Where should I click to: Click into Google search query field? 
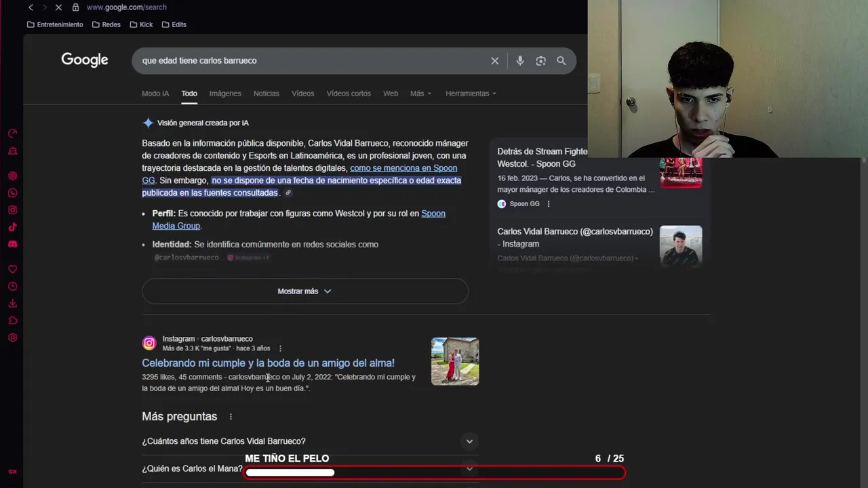tap(312, 61)
